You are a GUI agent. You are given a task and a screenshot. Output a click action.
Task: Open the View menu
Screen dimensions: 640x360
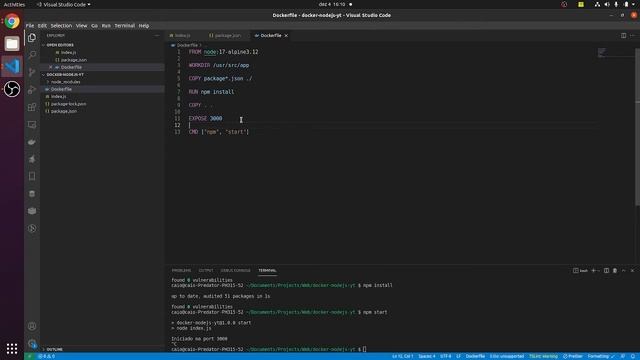point(81,26)
